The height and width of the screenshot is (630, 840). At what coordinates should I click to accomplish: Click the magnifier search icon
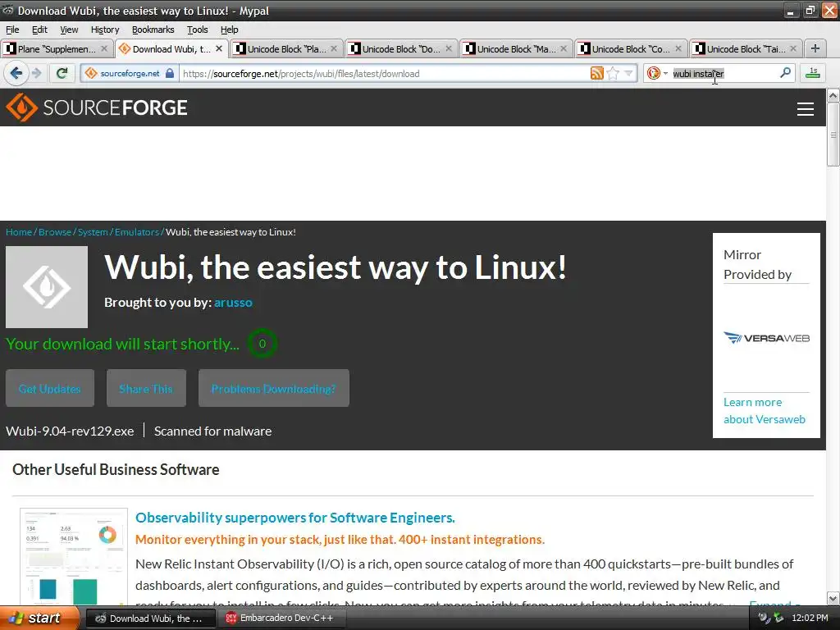pos(785,73)
